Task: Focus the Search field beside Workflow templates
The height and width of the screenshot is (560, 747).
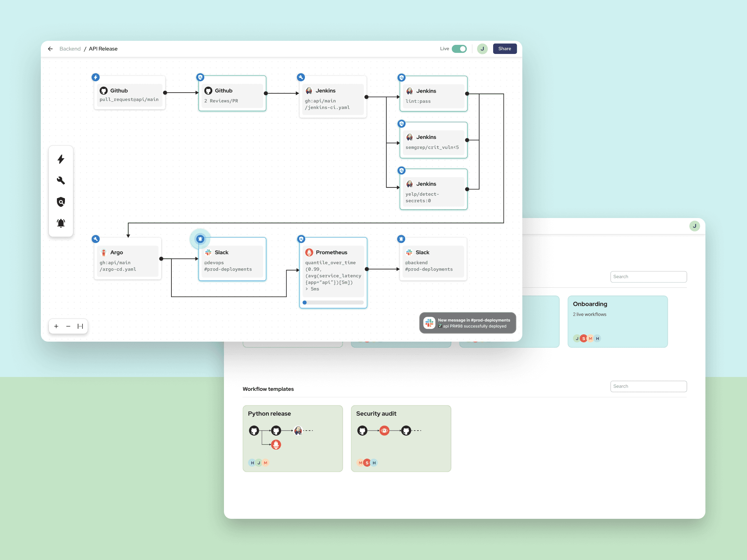Action: point(649,386)
